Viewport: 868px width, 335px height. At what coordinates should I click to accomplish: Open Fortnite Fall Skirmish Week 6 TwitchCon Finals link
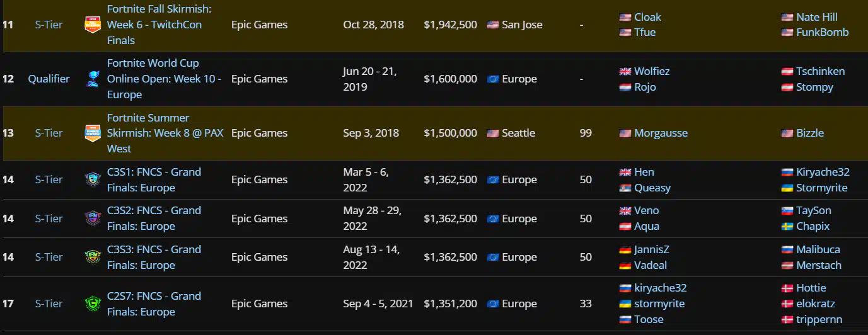click(159, 25)
